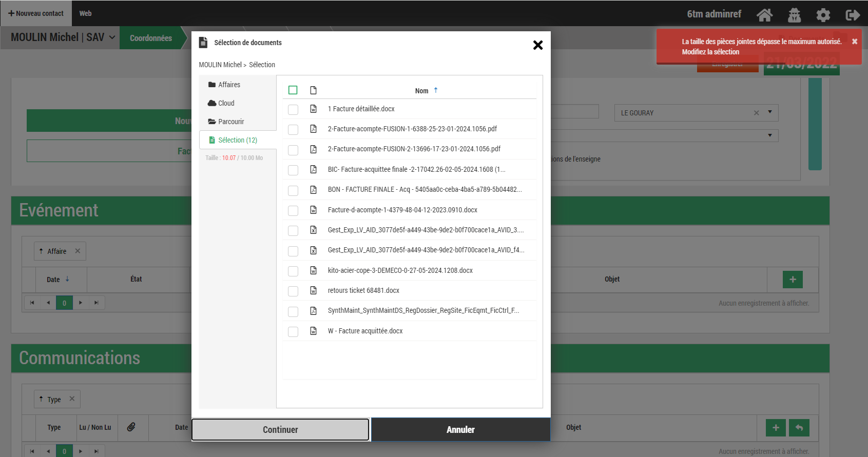
Task: Switch to the Affaires folder tab
Action: pyautogui.click(x=229, y=85)
